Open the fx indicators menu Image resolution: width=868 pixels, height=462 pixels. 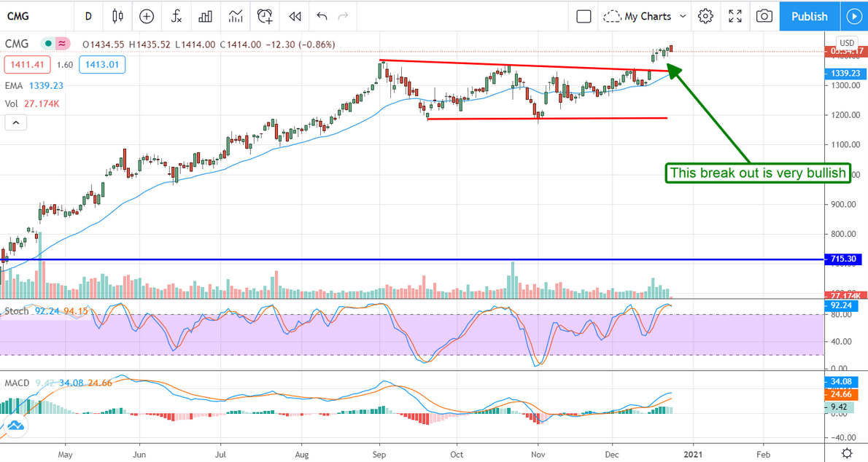pyautogui.click(x=176, y=17)
